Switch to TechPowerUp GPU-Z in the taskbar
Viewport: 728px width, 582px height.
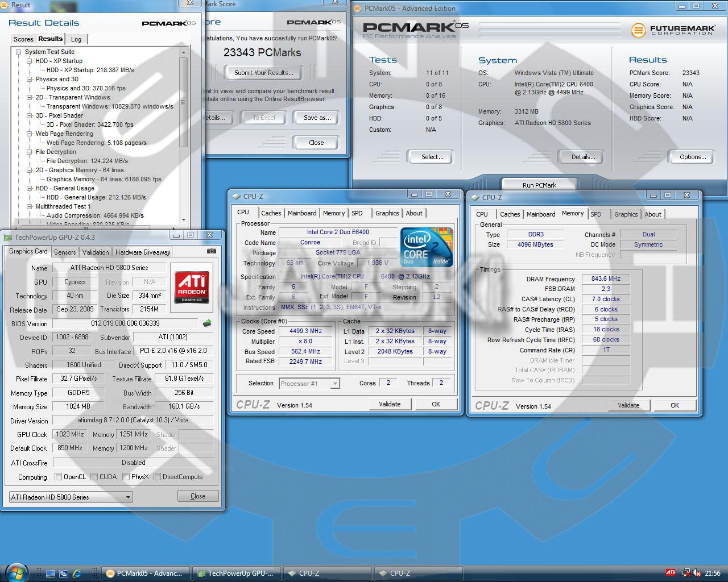click(237, 573)
